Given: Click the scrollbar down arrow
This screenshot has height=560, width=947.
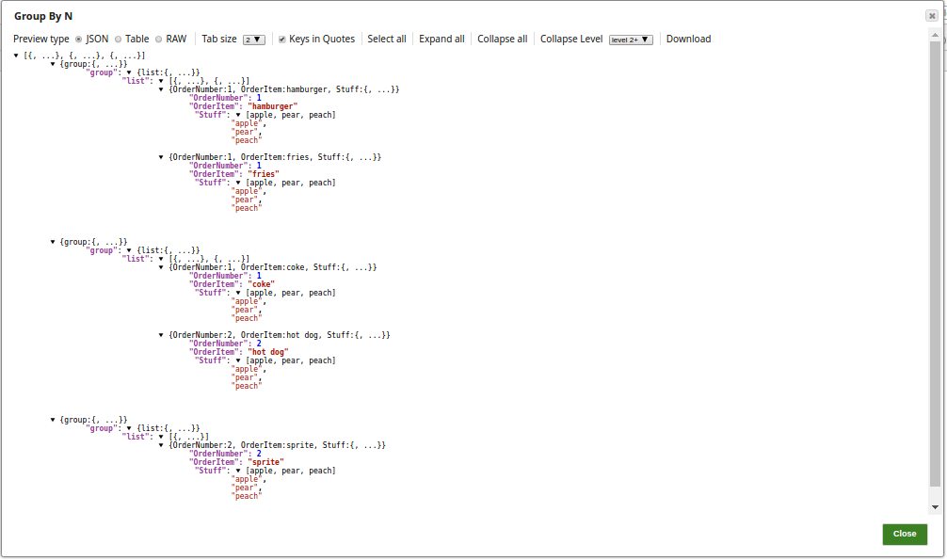Looking at the screenshot, I should click(x=935, y=506).
